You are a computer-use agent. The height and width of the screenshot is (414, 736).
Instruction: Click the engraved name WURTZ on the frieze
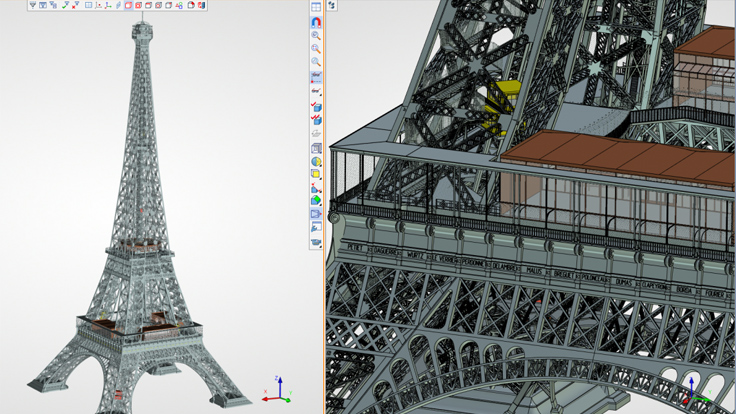coord(415,256)
